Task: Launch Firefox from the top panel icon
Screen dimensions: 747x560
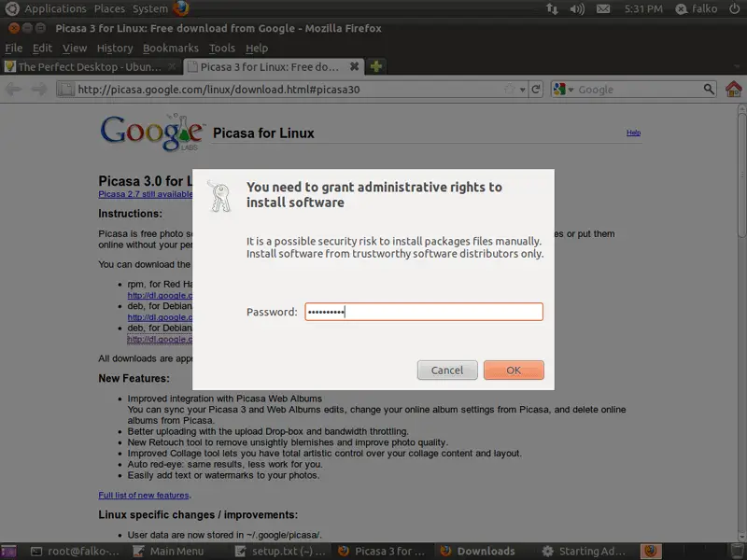Action: 181,8
